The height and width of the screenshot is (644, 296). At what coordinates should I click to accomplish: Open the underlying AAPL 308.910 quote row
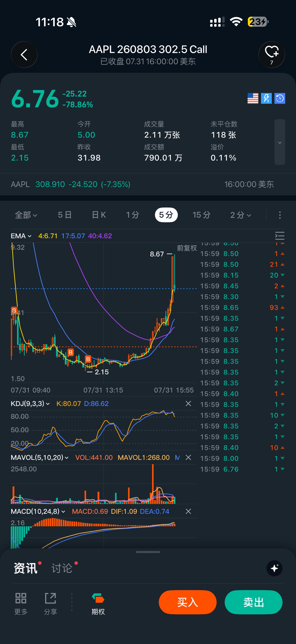[x=148, y=184]
